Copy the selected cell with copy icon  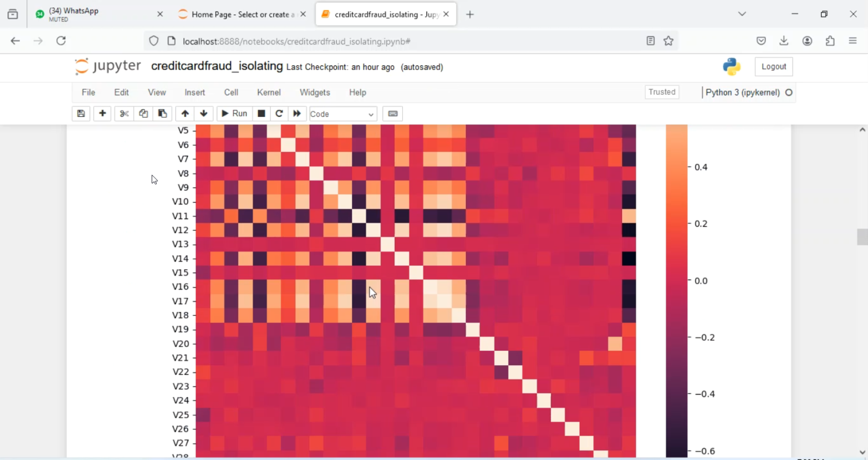(143, 113)
